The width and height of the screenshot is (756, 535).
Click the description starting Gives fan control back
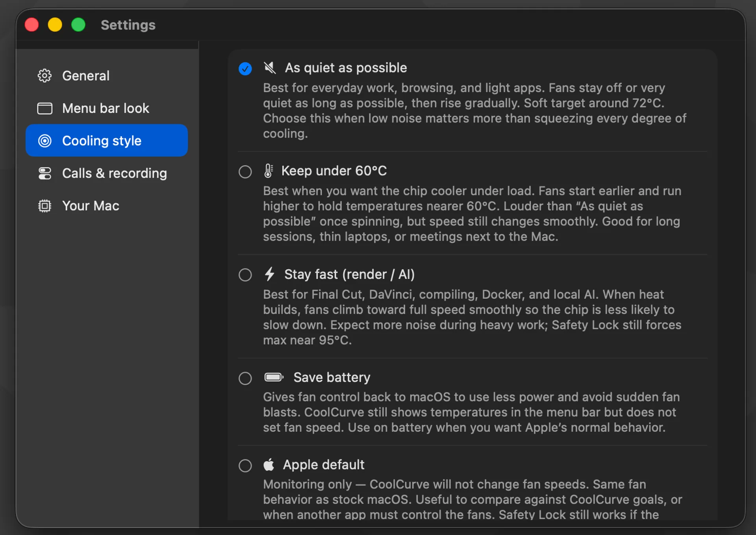click(x=471, y=412)
